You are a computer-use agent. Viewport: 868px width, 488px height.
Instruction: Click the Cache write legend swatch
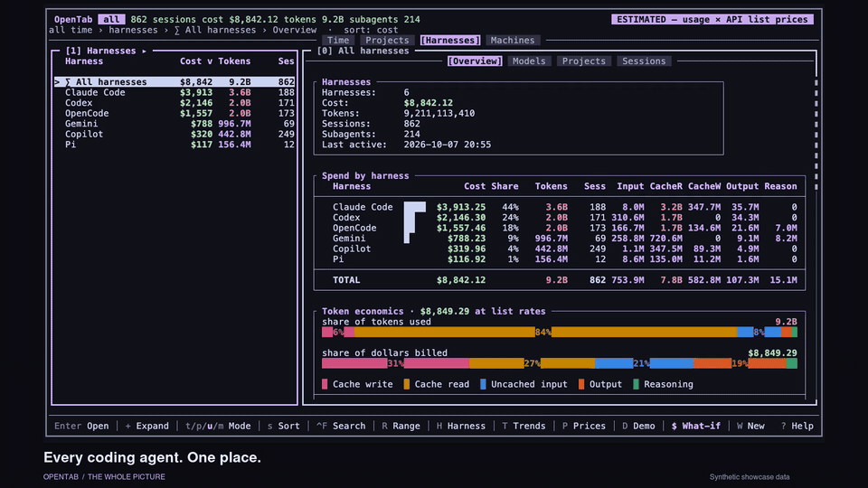pyautogui.click(x=325, y=384)
